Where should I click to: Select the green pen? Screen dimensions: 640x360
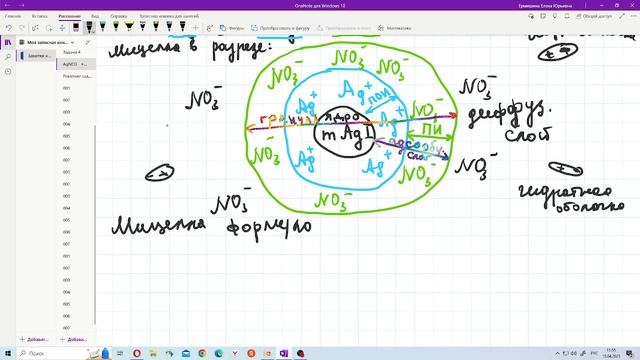[x=116, y=27]
